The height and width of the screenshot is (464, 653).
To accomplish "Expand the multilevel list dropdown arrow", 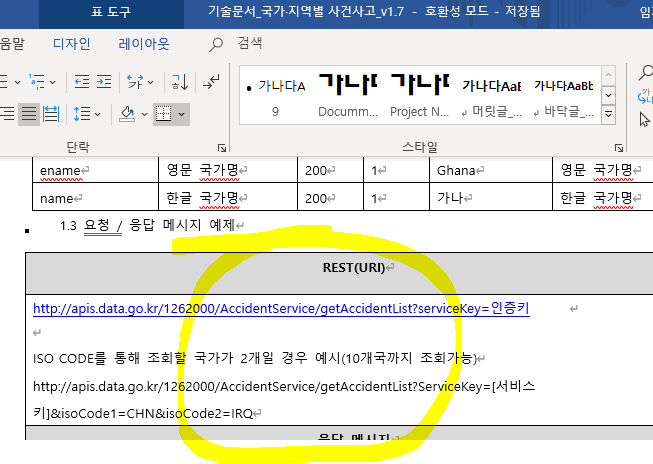I will 53,82.
